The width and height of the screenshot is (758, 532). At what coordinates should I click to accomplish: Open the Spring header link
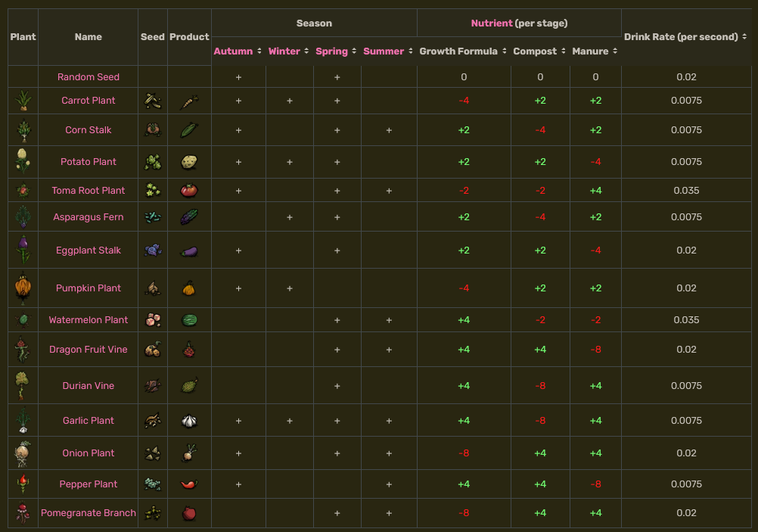(331, 51)
